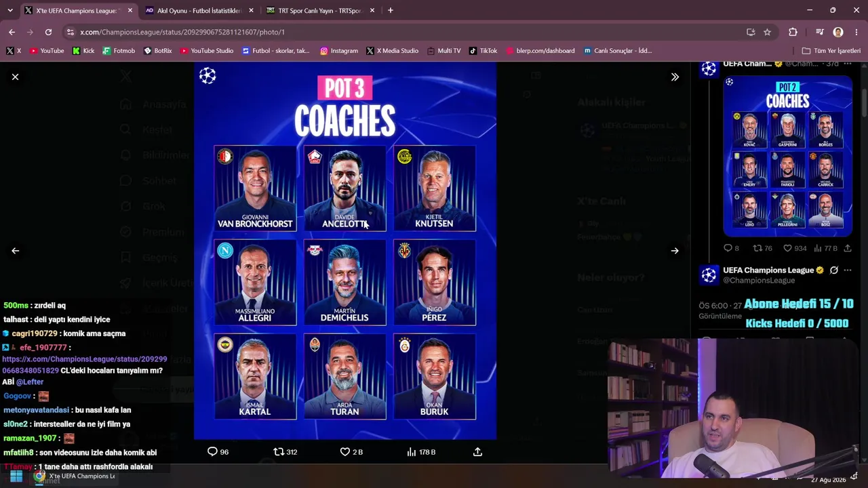Repost the Pot 2 coaches post

(763, 249)
